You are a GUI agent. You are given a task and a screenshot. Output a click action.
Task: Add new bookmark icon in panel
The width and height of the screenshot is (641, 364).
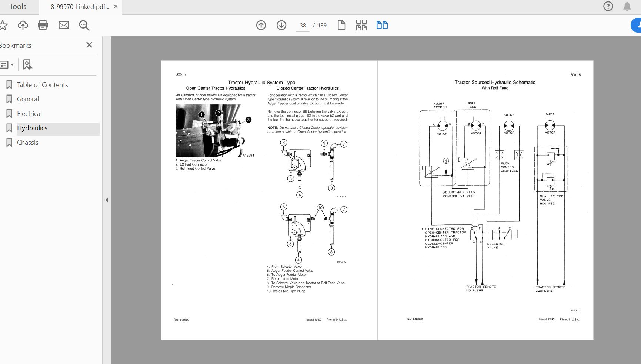click(27, 65)
